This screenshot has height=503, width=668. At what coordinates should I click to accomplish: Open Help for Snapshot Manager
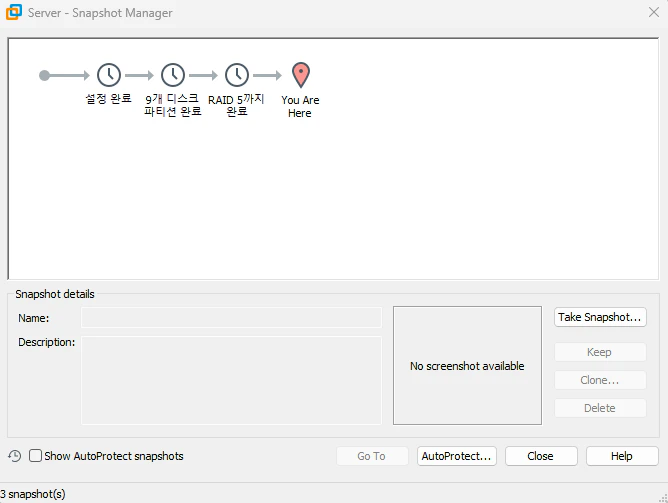coord(622,456)
